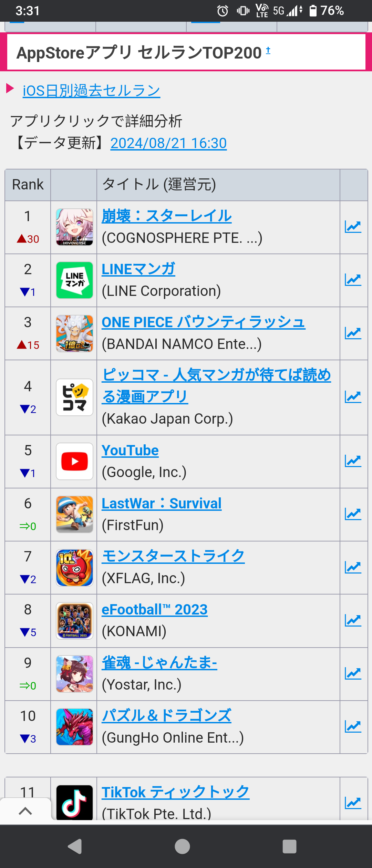The width and height of the screenshot is (372, 868).
Task: Tap the モンスターストライク app icon
Action: (75, 568)
